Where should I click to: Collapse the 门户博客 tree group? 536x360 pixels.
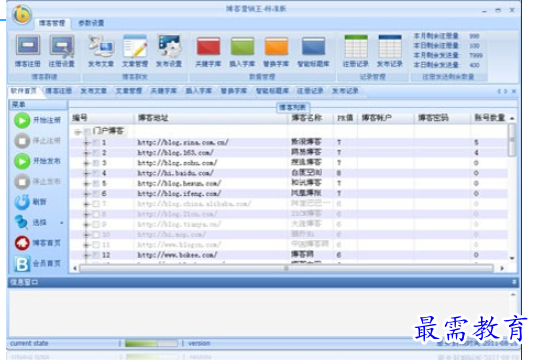coord(78,132)
